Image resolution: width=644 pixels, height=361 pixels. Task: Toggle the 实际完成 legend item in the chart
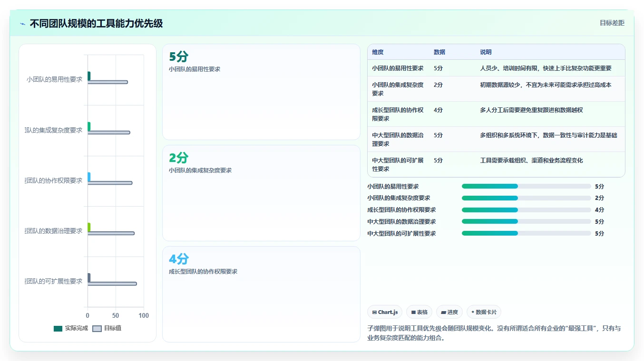coord(71,328)
